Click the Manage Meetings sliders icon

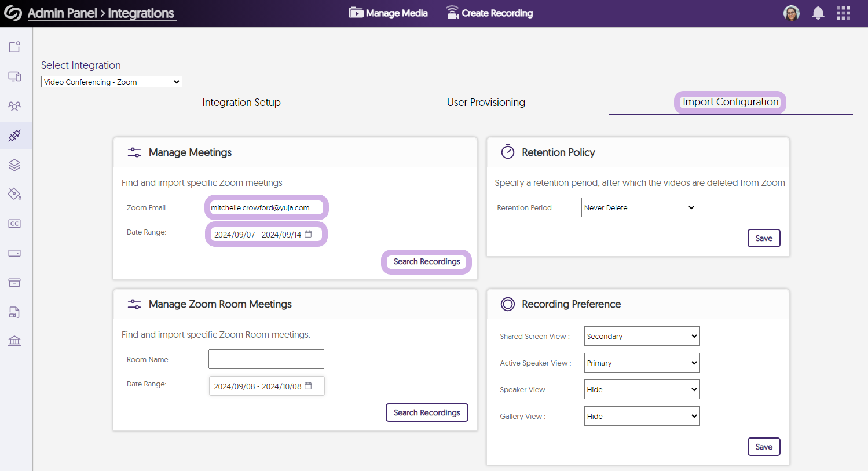click(134, 152)
